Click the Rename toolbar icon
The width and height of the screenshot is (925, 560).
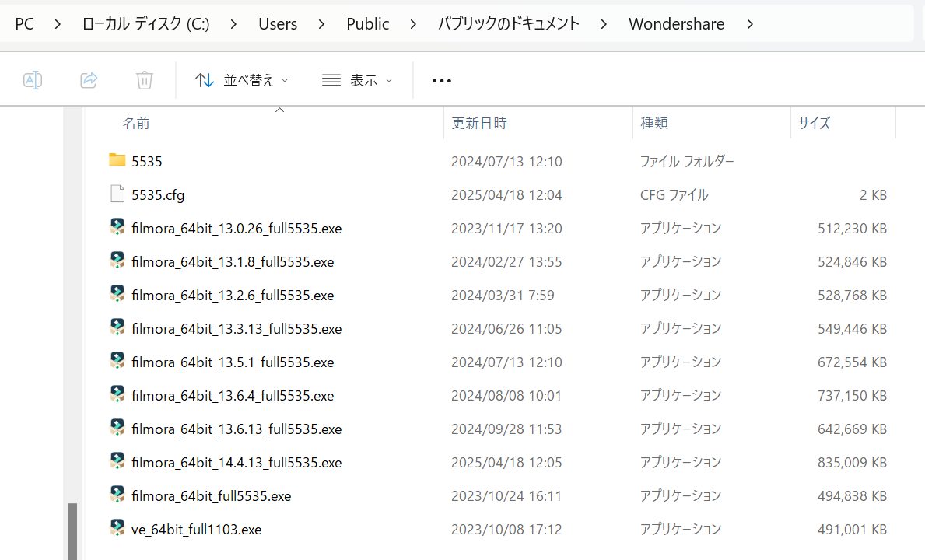tap(33, 80)
